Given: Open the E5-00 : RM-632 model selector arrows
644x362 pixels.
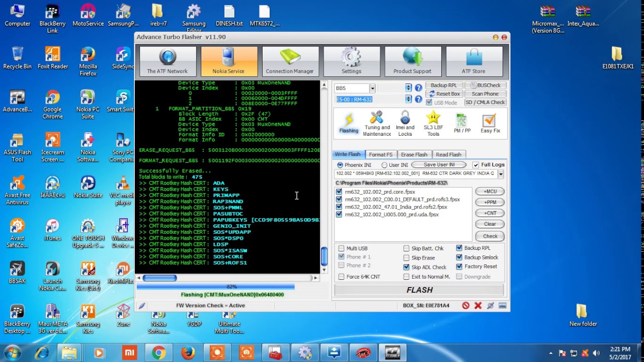Looking at the screenshot, I should tap(408, 99).
